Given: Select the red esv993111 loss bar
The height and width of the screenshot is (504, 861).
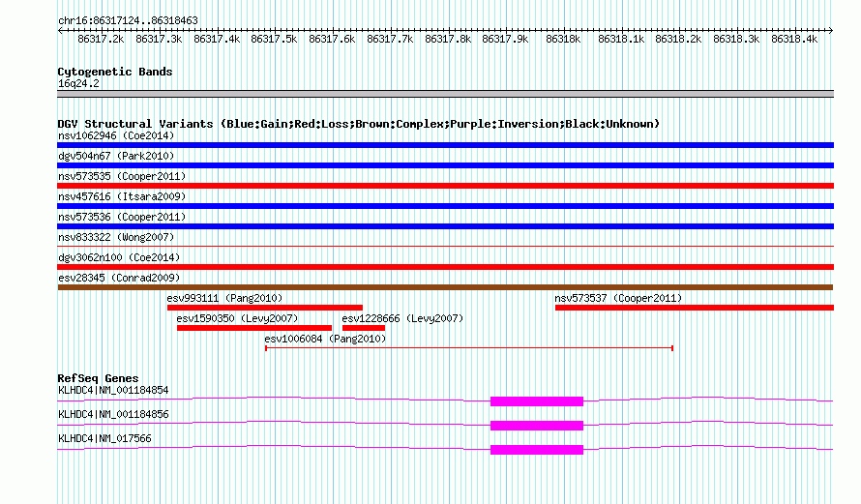Looking at the screenshot, I should pos(265,308).
